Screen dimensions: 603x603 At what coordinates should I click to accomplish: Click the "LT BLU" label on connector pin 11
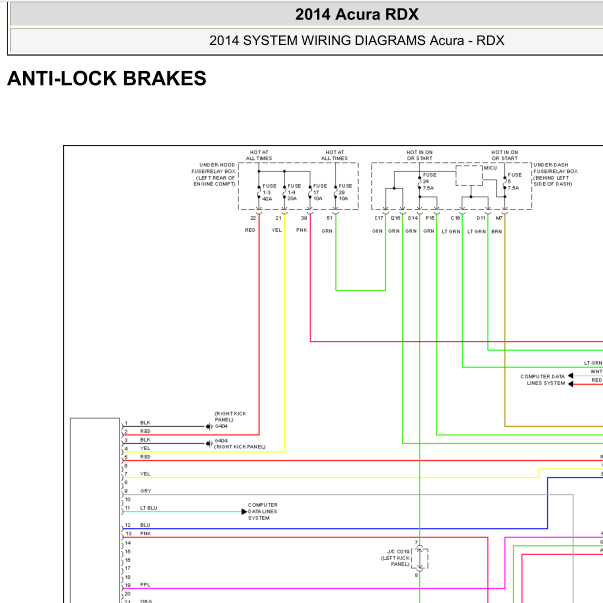coord(148,508)
